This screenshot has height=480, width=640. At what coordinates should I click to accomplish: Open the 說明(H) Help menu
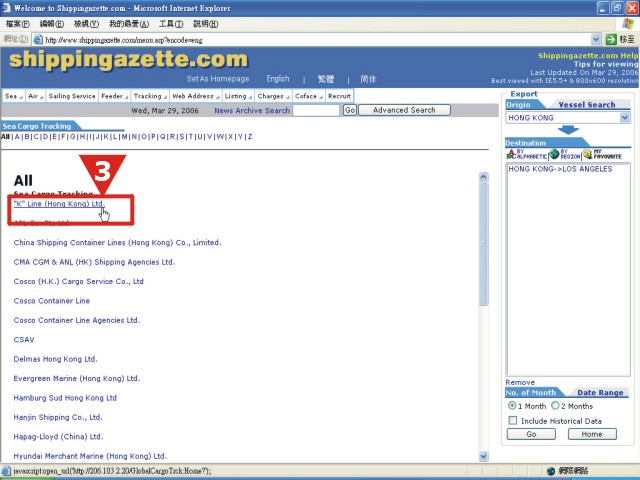pos(206,24)
